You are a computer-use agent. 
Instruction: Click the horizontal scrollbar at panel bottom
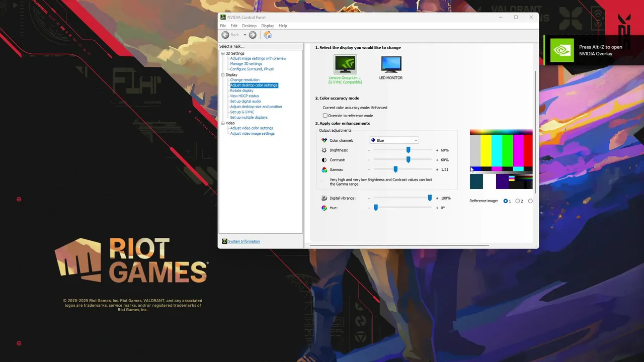pos(399,245)
